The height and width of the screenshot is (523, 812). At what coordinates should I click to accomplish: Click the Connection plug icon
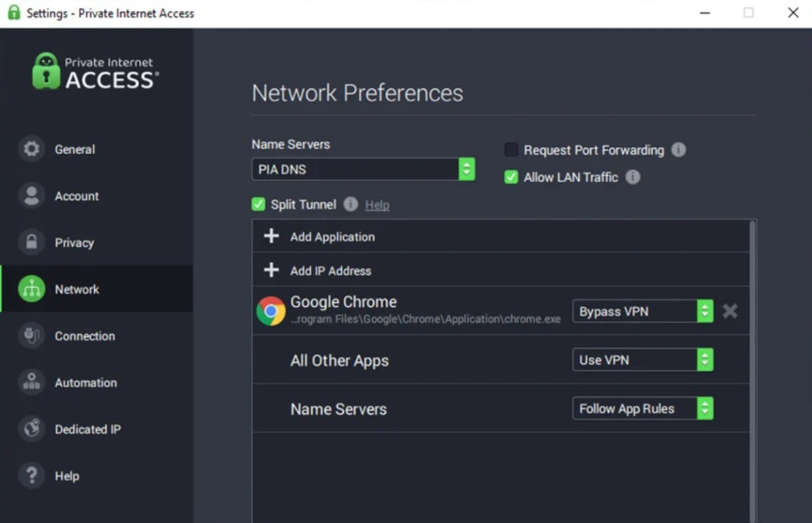31,336
